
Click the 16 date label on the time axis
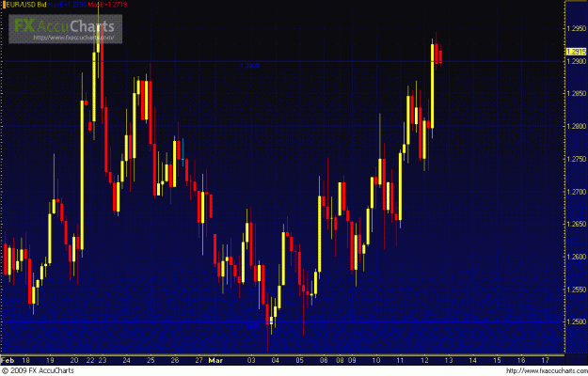521,361
